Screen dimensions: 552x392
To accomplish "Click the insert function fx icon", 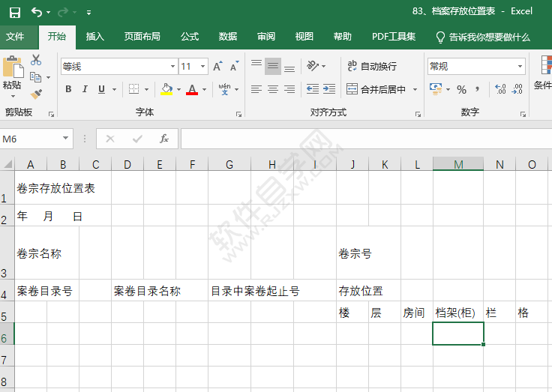I will 163,139.
